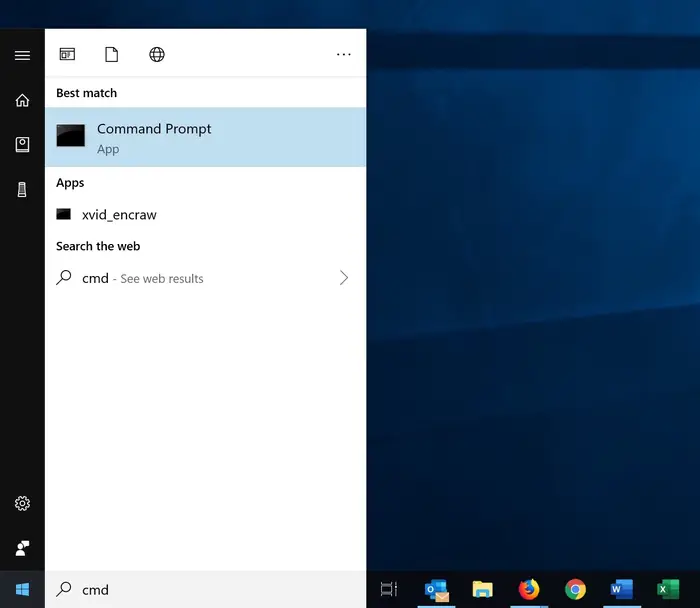Image resolution: width=700 pixels, height=608 pixels.
Task: Open Microsoft Excel from taskbar
Action: (x=668, y=589)
